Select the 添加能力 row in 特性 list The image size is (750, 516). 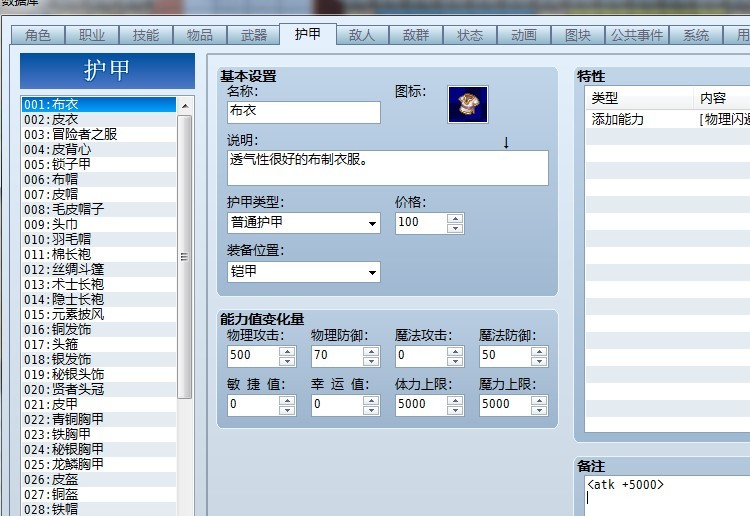tap(668, 119)
